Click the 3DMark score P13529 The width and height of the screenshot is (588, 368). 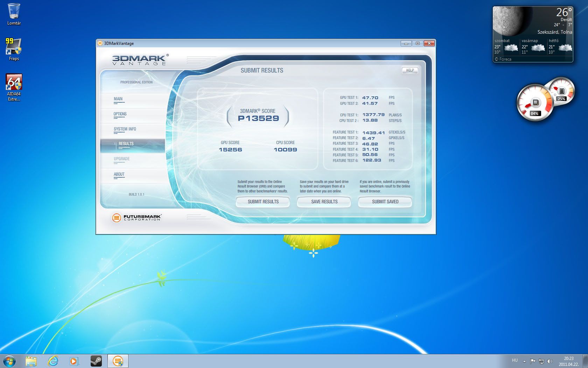pos(258,118)
